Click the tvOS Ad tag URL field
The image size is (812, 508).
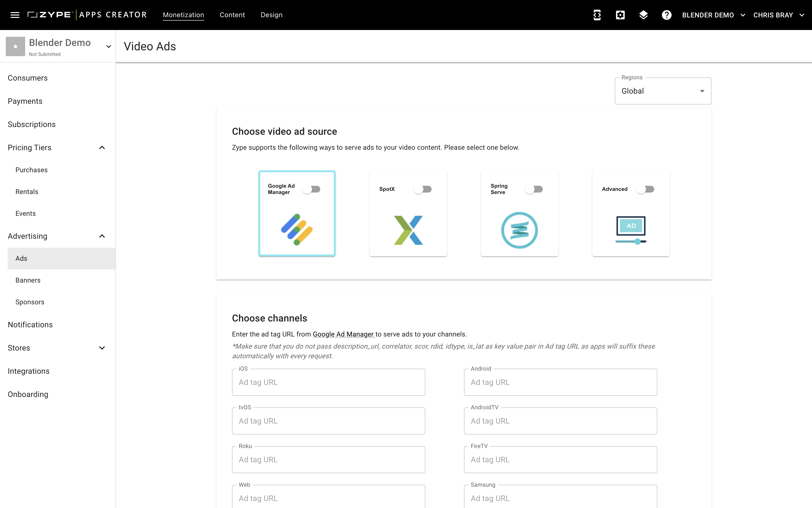tap(328, 421)
